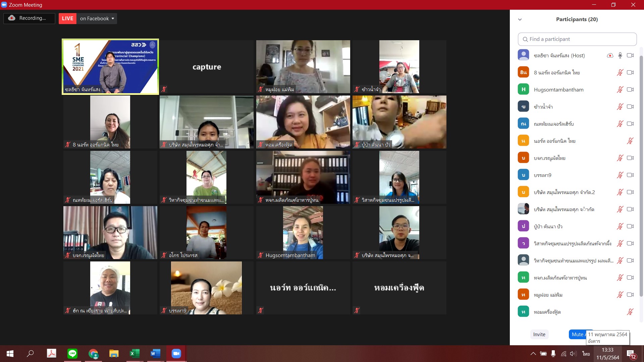Click the cloud Recording indicator
This screenshot has width=644, height=362.
tap(29, 18)
